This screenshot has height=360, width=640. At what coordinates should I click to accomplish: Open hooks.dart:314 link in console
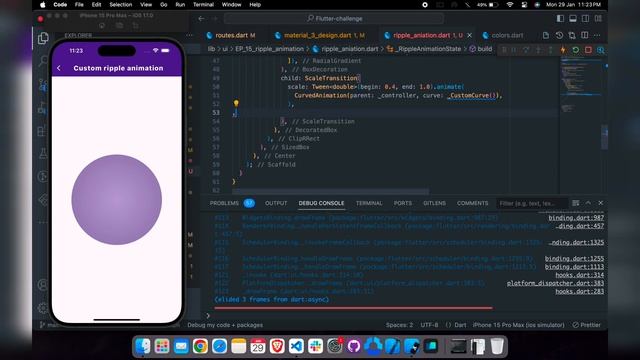pos(580,275)
